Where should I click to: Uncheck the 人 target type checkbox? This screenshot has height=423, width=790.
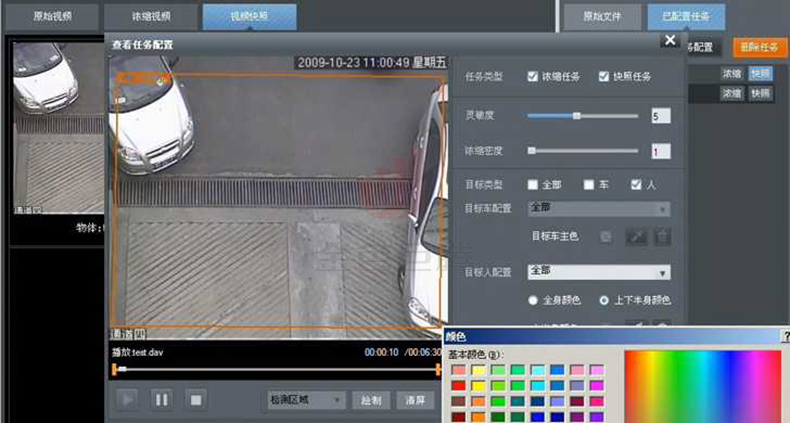pos(636,185)
